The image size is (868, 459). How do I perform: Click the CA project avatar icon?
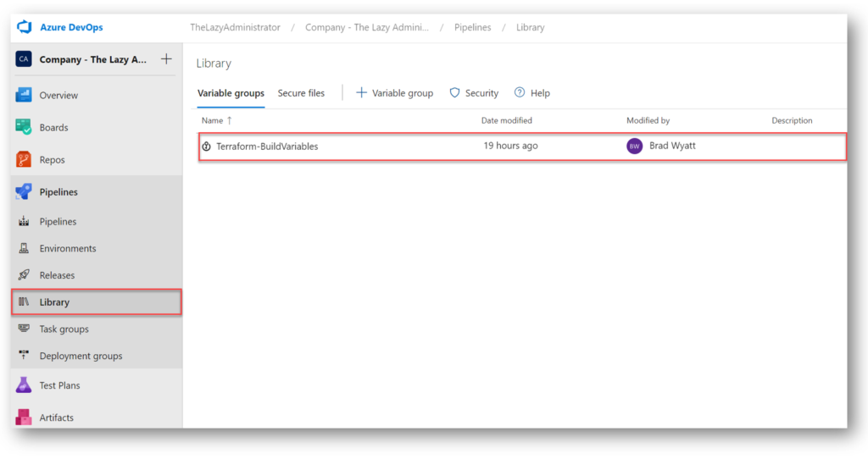(x=23, y=59)
